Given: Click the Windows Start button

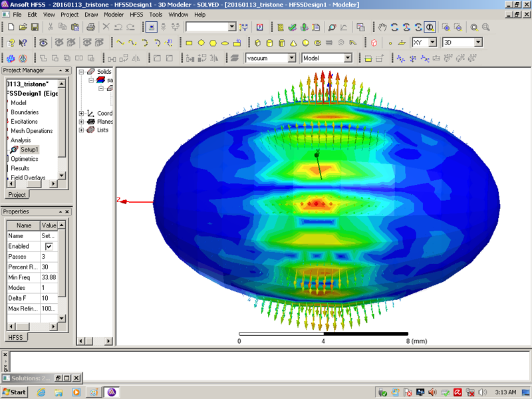Looking at the screenshot, I should pyautogui.click(x=15, y=392).
